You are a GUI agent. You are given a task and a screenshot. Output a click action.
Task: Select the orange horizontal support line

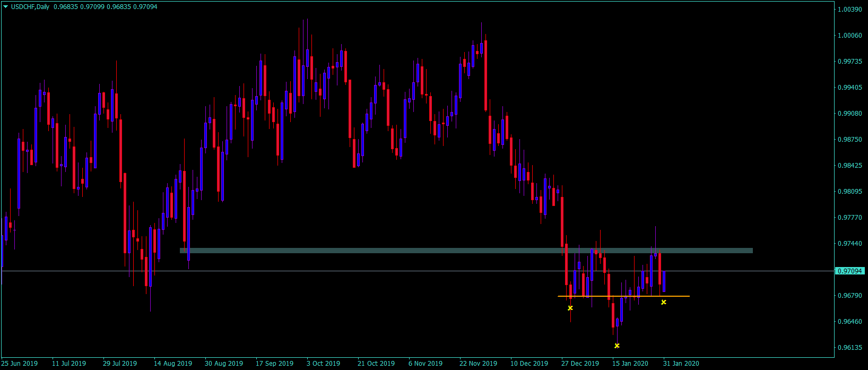pos(623,296)
